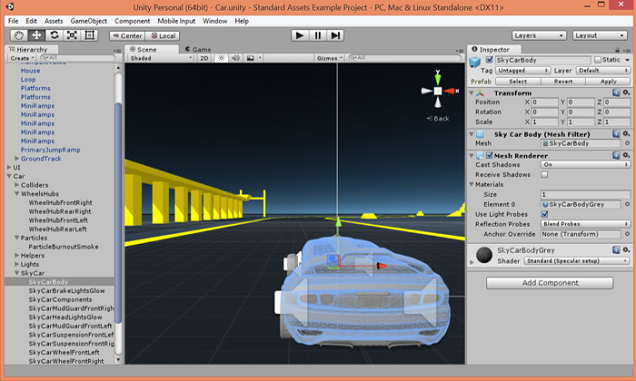Open Cast Shadows dropdown
This screenshot has height=381, width=636.
click(585, 165)
